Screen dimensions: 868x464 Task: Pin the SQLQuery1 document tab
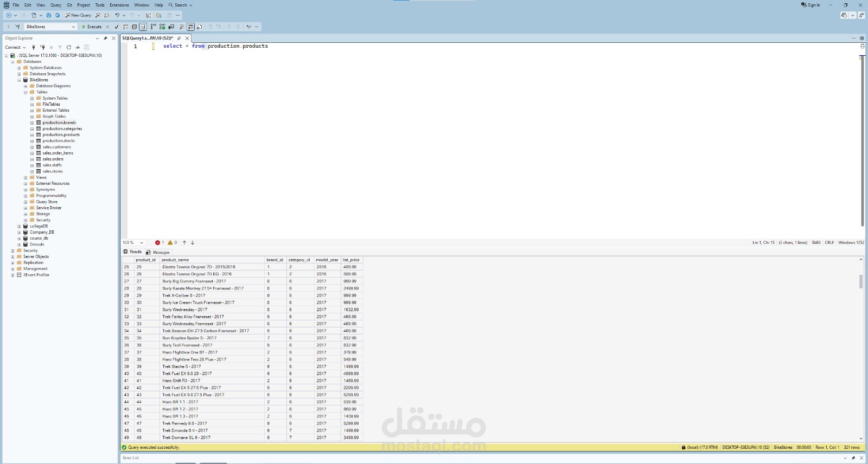179,38
